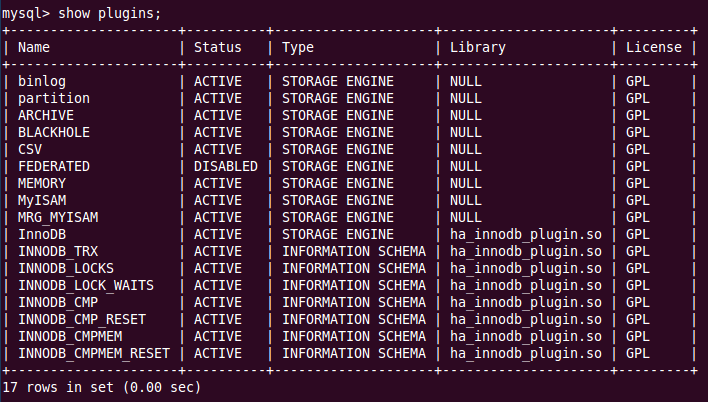Image resolution: width=708 pixels, height=402 pixels.
Task: Select the 'INNODB_CMPMEM_RESET' plugin name
Action: coord(94,354)
